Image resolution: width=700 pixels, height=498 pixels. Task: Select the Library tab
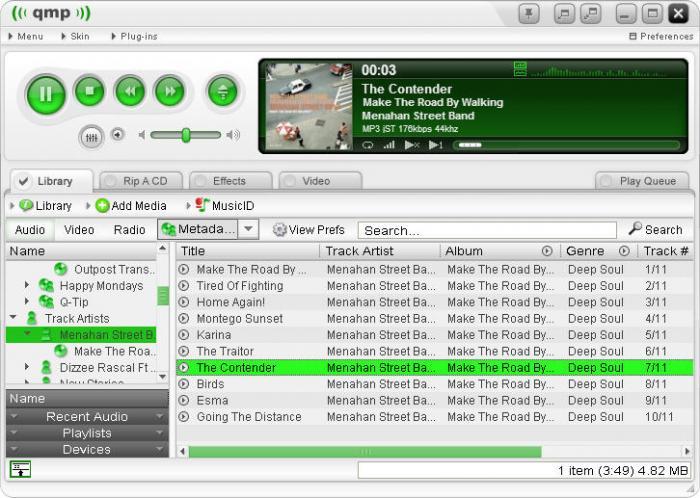(51, 181)
